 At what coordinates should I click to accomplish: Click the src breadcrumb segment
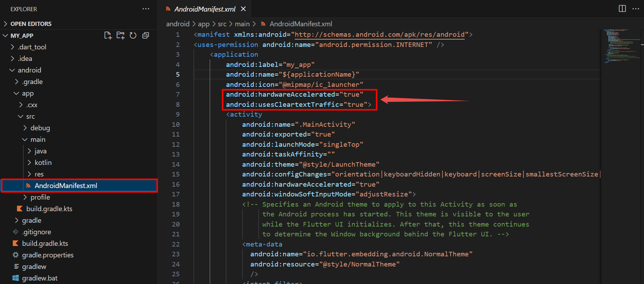click(222, 24)
